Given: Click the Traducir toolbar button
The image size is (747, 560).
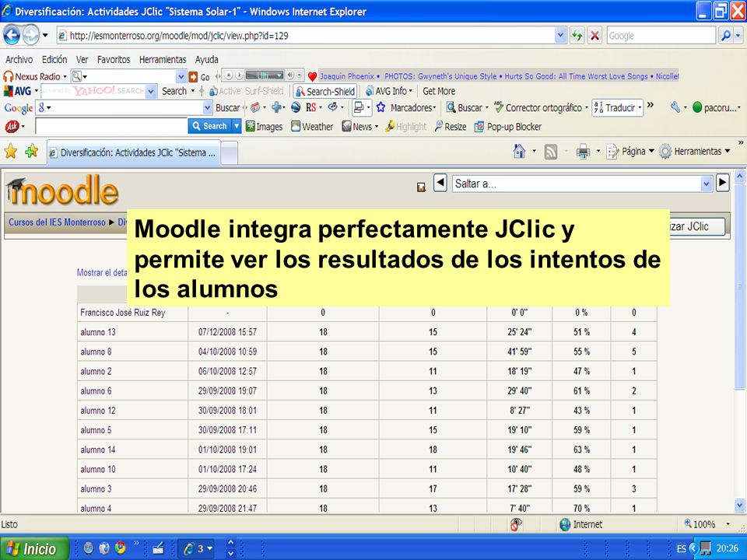Looking at the screenshot, I should [617, 107].
